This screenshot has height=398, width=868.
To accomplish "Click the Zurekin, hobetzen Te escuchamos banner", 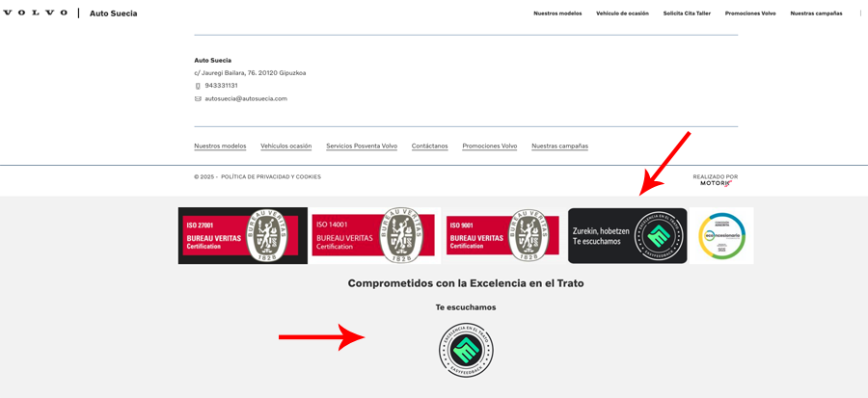I will coord(627,235).
